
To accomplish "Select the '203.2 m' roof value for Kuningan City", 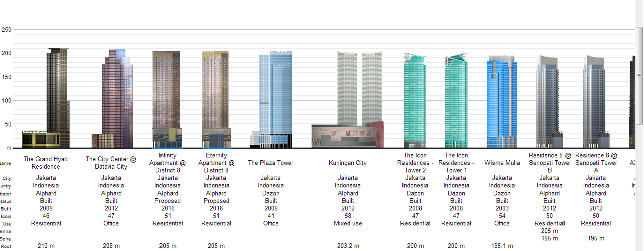I will click(x=348, y=246).
